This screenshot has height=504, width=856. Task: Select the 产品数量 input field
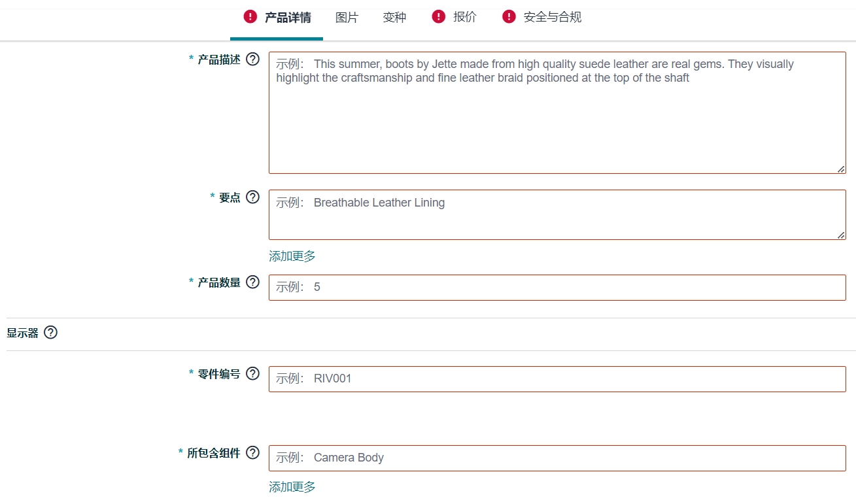[x=556, y=288]
